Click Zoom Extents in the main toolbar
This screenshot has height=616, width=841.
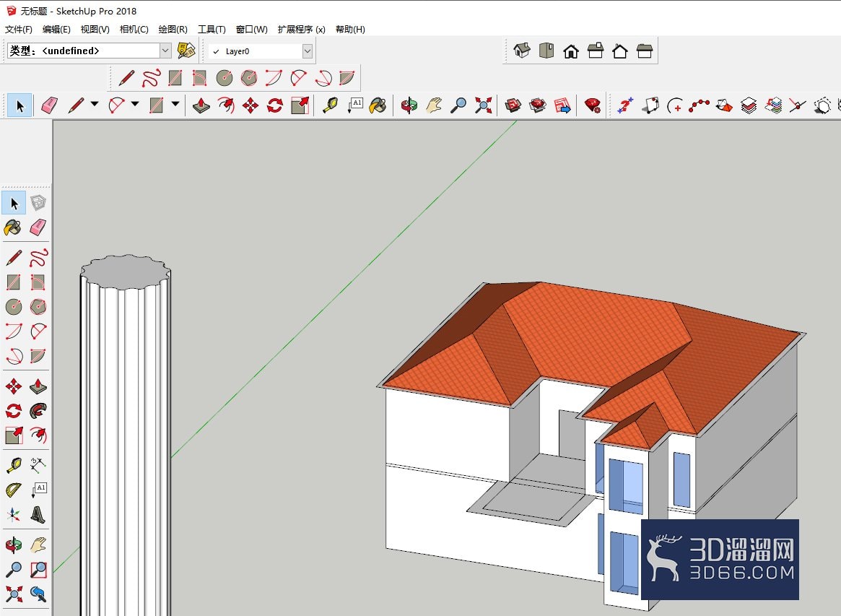click(x=483, y=105)
